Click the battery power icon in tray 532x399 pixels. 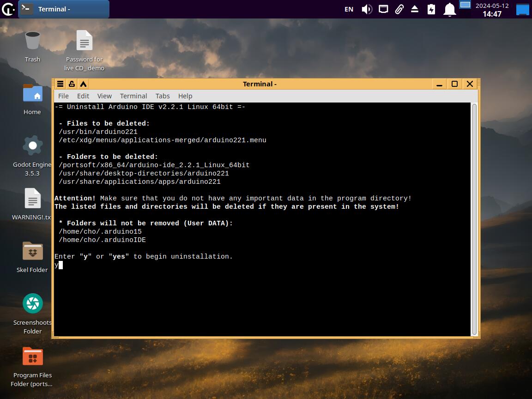click(x=431, y=9)
